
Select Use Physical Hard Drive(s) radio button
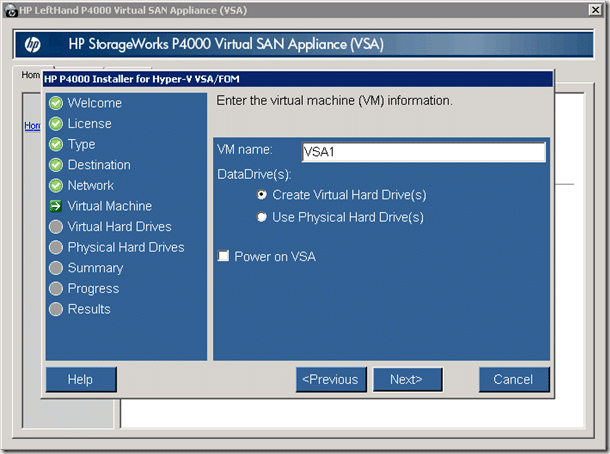point(261,217)
